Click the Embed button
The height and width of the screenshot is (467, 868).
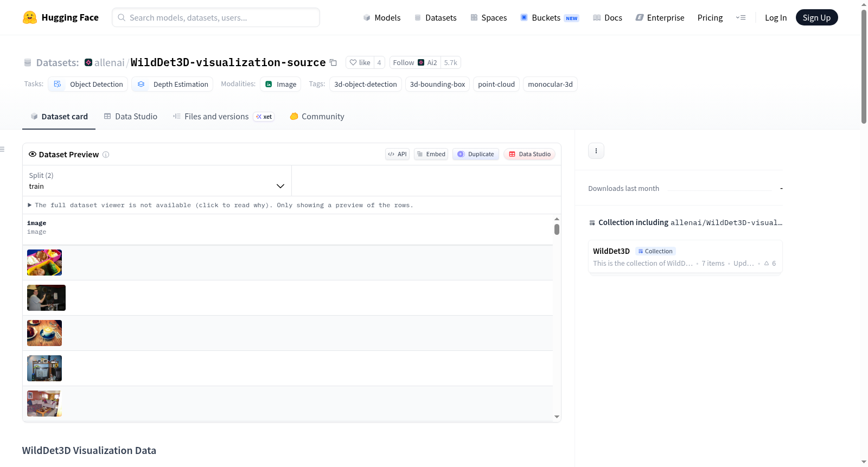click(431, 154)
